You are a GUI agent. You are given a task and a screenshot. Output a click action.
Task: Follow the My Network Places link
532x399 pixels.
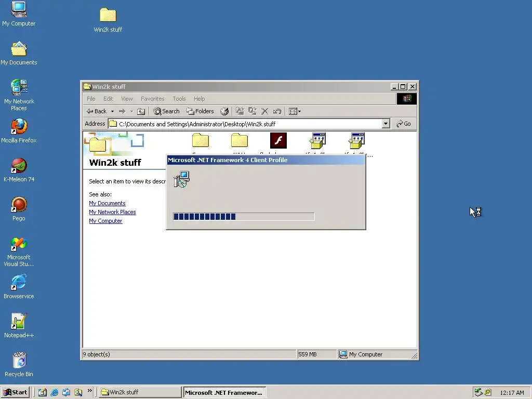pyautogui.click(x=112, y=212)
